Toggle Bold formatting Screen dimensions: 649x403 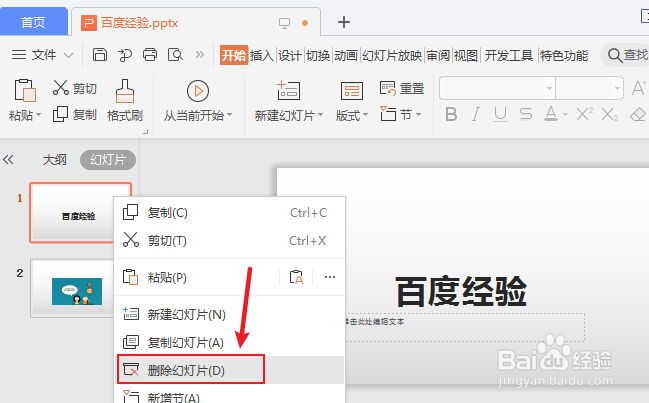point(451,114)
